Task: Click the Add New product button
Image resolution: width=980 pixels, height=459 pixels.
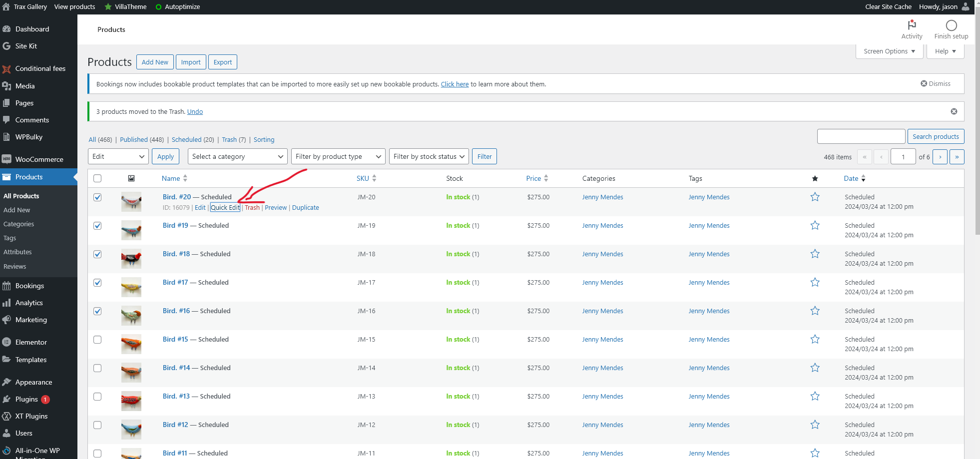Action: tap(155, 62)
